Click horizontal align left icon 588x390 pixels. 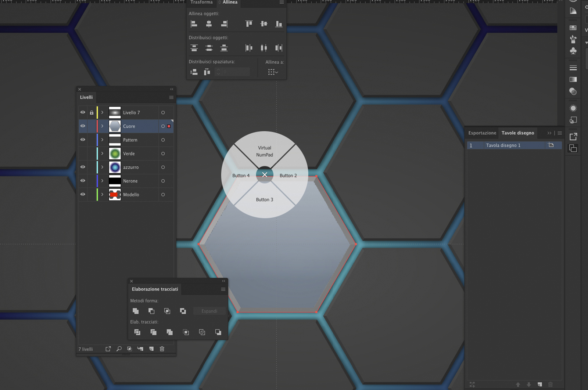click(194, 24)
